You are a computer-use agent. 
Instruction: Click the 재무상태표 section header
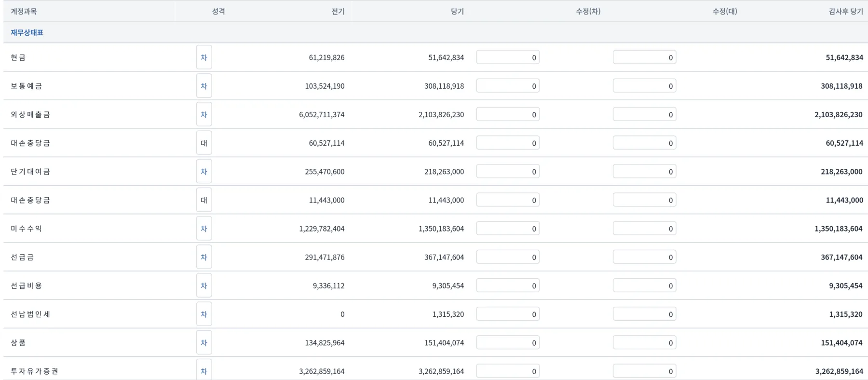pyautogui.click(x=27, y=32)
